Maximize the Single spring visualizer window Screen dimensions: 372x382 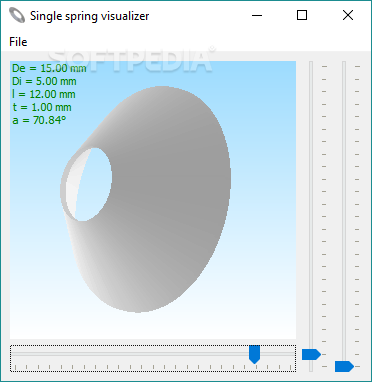302,15
